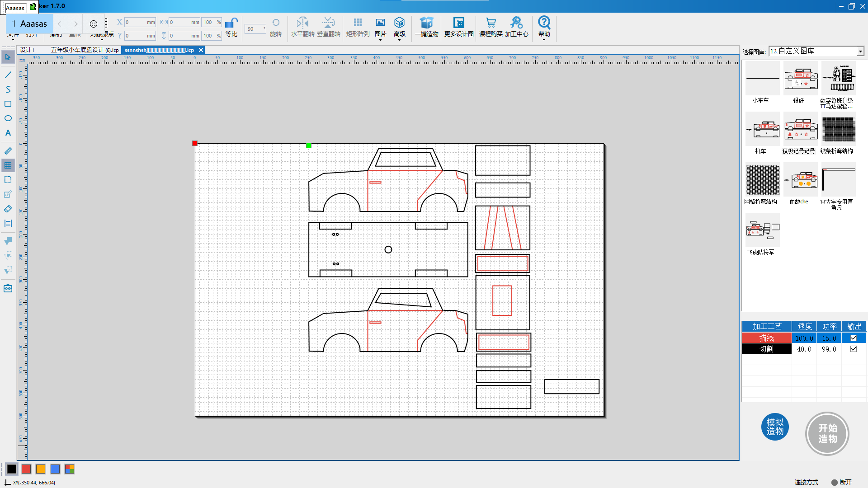Click the Y position input field

tap(140, 36)
